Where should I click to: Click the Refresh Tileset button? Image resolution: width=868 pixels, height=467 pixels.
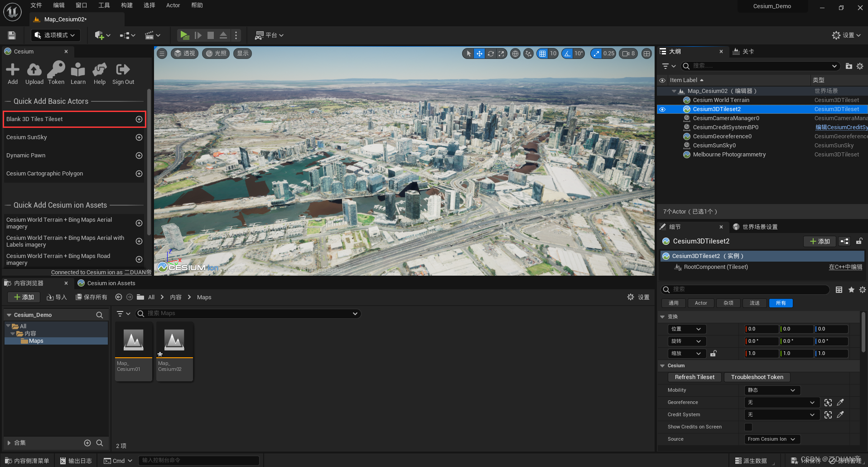click(694, 377)
